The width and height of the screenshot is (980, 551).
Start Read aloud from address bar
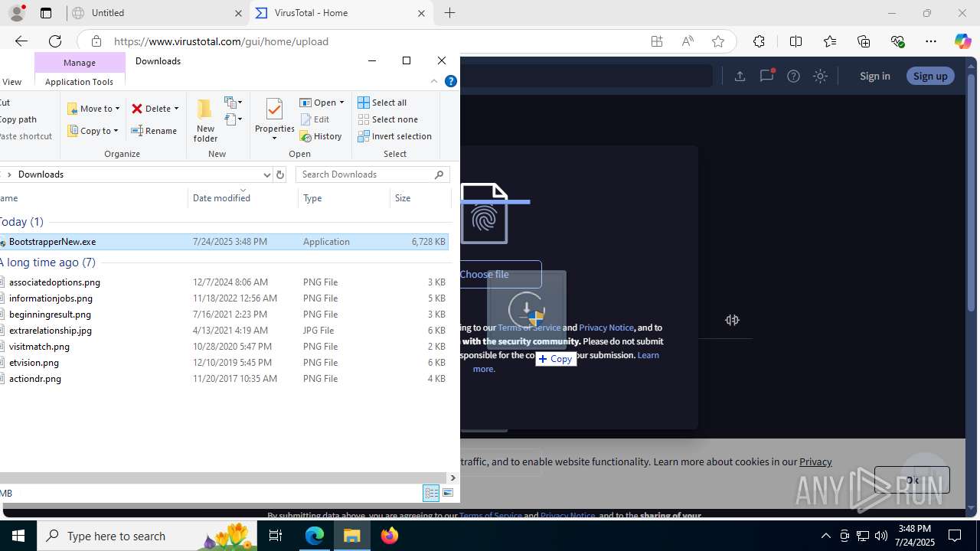coord(688,41)
